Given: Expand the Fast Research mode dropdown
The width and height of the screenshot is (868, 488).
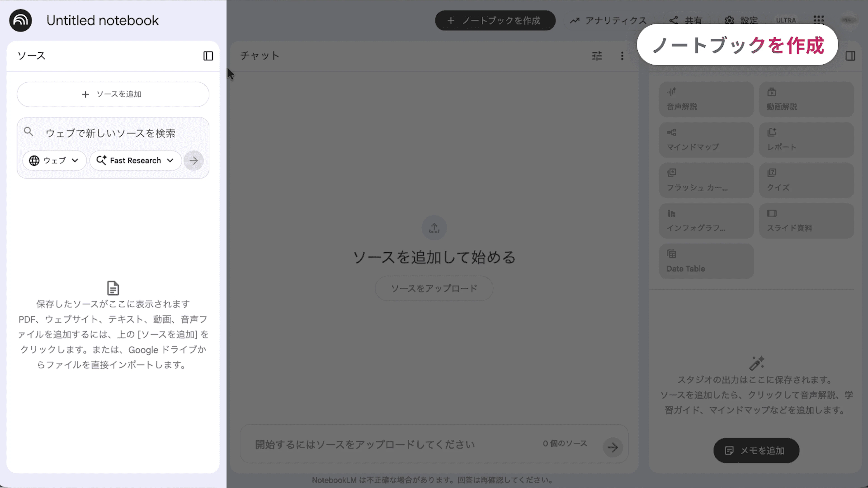Looking at the screenshot, I should click(135, 161).
